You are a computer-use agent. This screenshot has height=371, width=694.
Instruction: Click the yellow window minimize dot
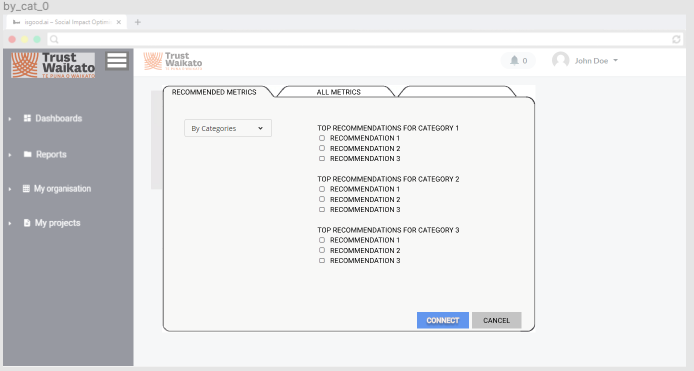[24, 39]
